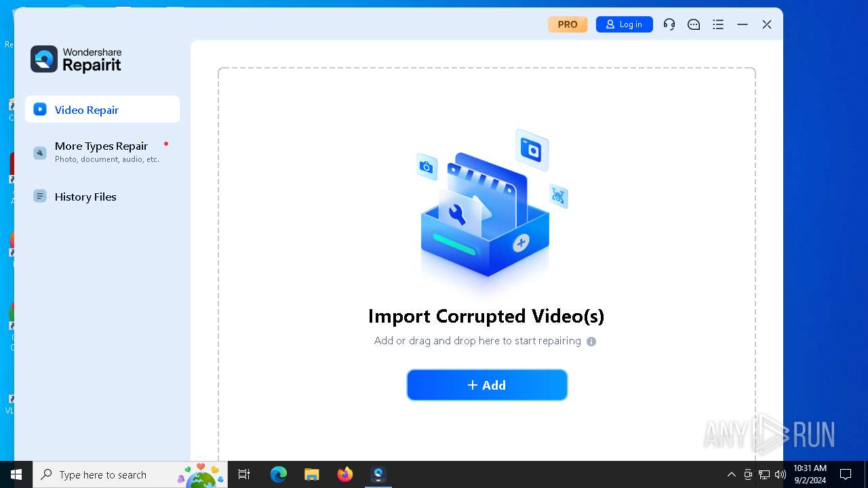Click the Log in button
The height and width of the screenshot is (488, 868).
[624, 24]
